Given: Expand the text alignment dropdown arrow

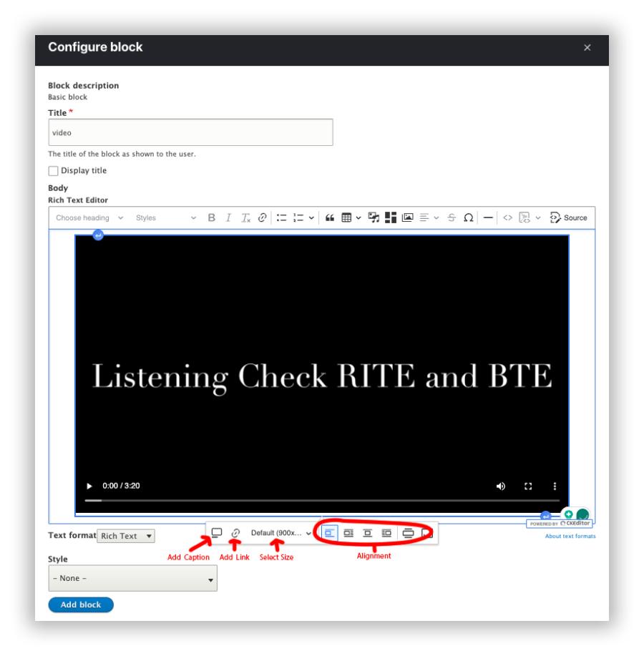Looking at the screenshot, I should [x=436, y=218].
